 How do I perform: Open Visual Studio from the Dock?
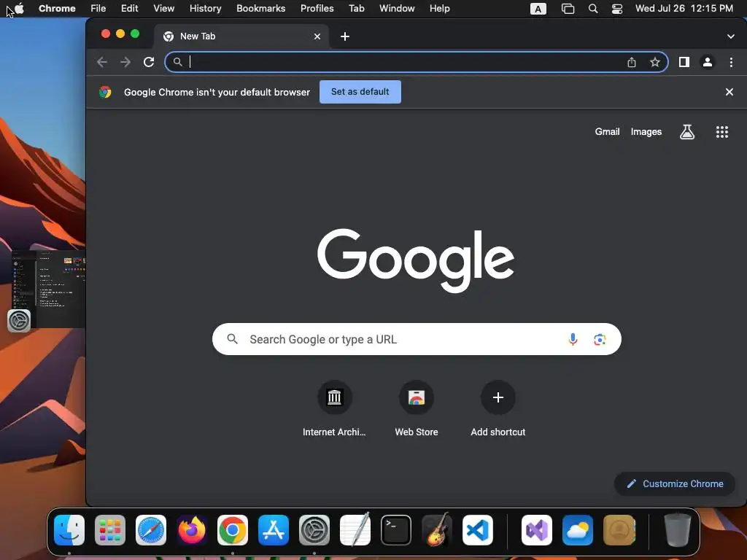click(x=537, y=530)
